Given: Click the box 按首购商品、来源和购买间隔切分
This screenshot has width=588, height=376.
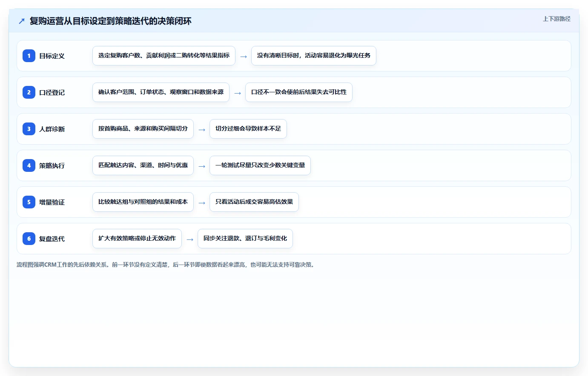Looking at the screenshot, I should coord(143,129).
